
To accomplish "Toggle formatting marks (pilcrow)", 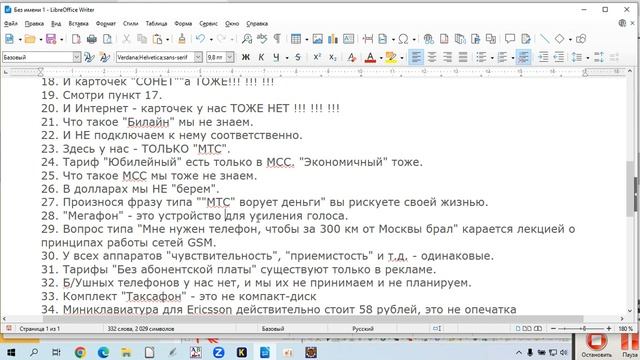I will pos(277,39).
